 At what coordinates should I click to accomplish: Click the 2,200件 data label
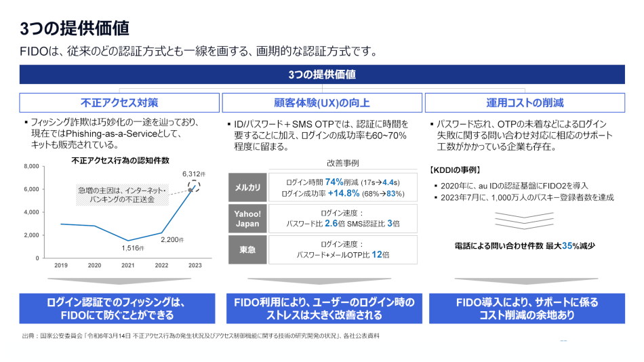(172, 239)
